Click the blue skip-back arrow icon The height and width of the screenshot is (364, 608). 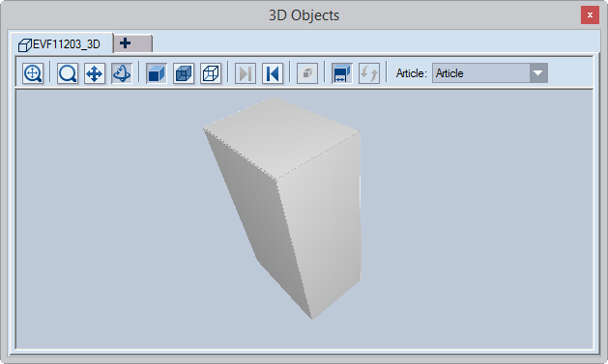pyautogui.click(x=273, y=73)
